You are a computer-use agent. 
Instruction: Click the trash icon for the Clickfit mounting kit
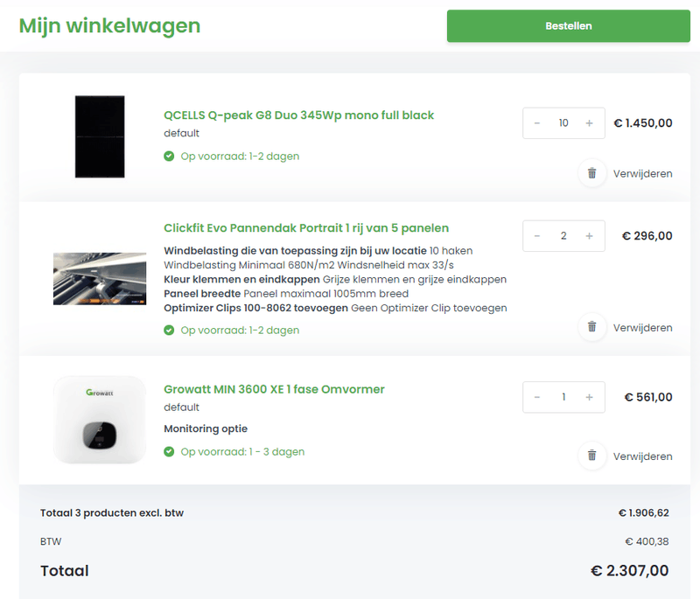(x=592, y=328)
